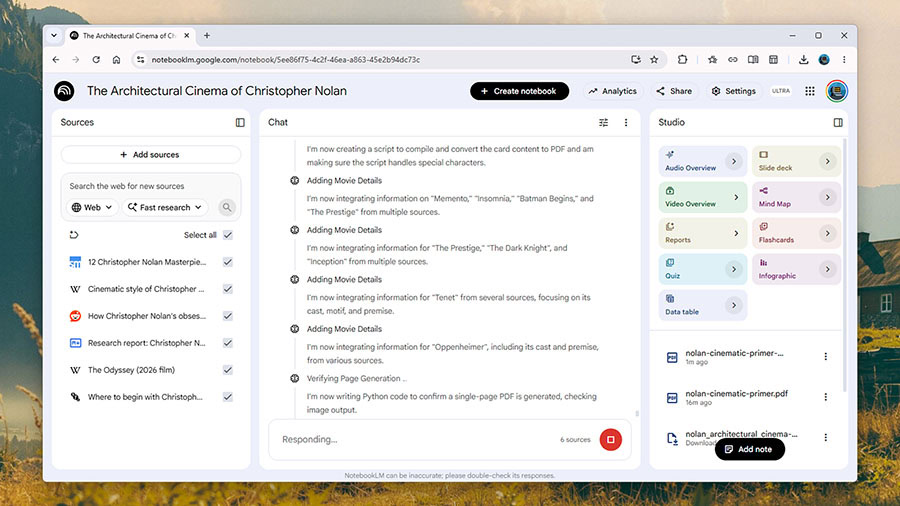
Task: Click Search the web for new sources field
Action: [150, 186]
